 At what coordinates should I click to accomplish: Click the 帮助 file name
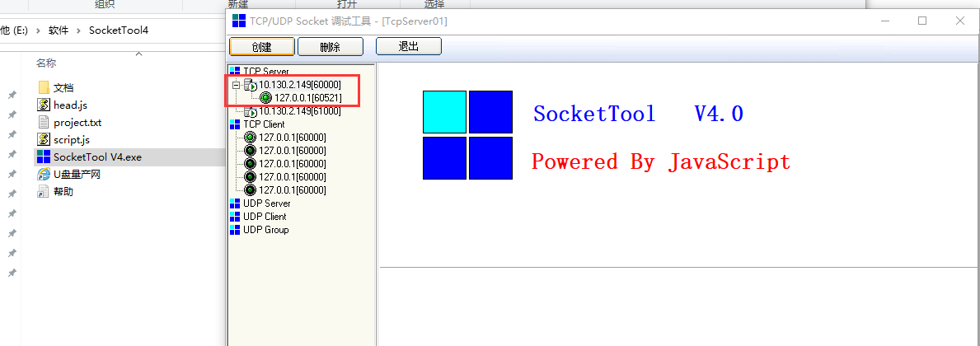[x=63, y=192]
